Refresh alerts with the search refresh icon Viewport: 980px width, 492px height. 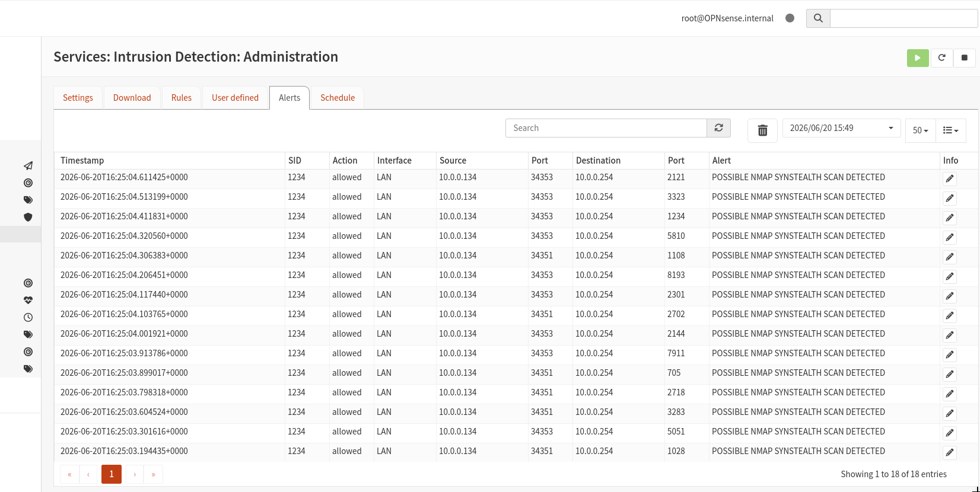(718, 128)
